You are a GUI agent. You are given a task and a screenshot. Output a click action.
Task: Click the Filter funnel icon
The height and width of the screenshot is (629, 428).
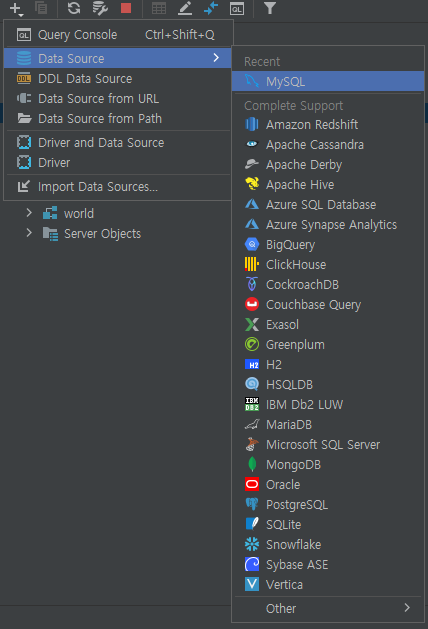[x=270, y=8]
